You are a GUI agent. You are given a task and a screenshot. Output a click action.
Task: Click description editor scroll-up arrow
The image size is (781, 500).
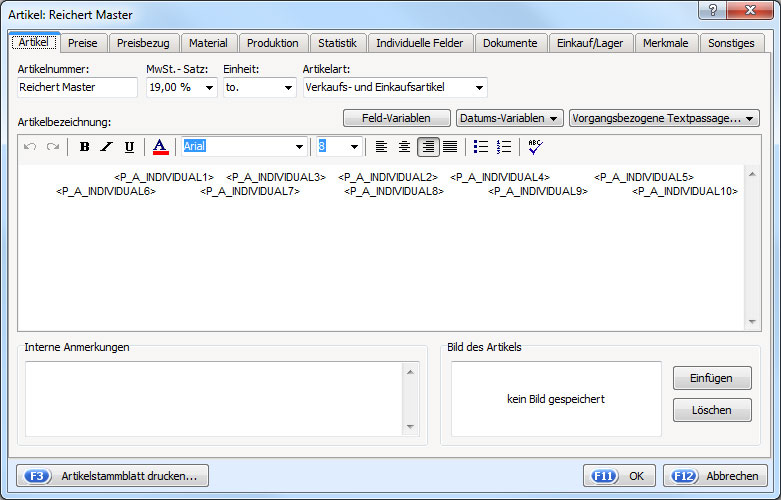coord(752,174)
